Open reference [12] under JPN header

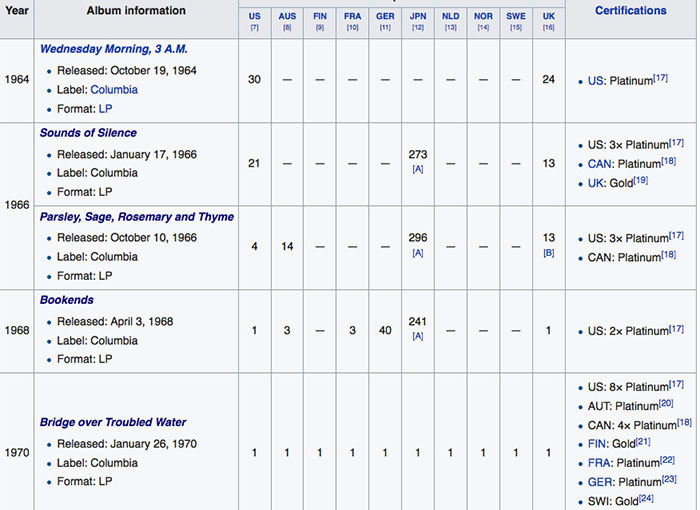417,28
